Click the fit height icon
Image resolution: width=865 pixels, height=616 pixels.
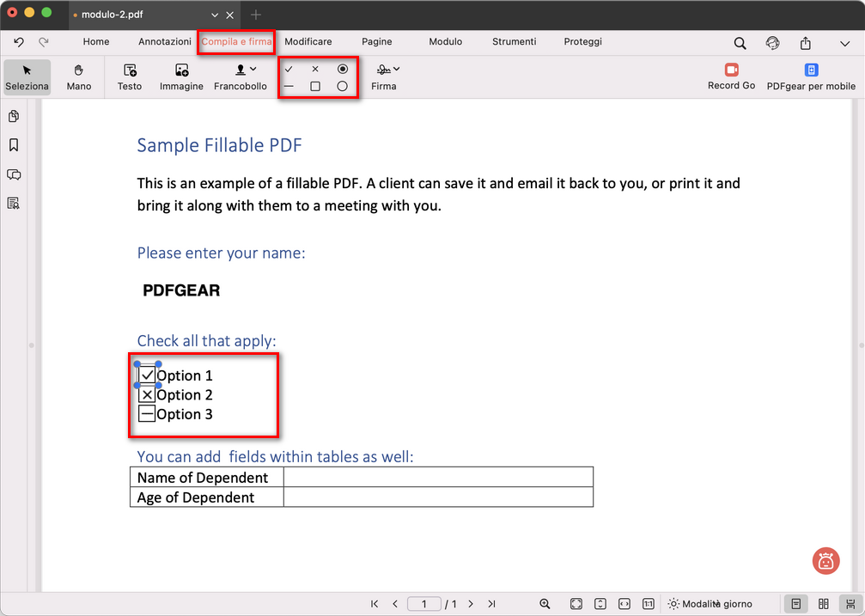click(x=600, y=604)
